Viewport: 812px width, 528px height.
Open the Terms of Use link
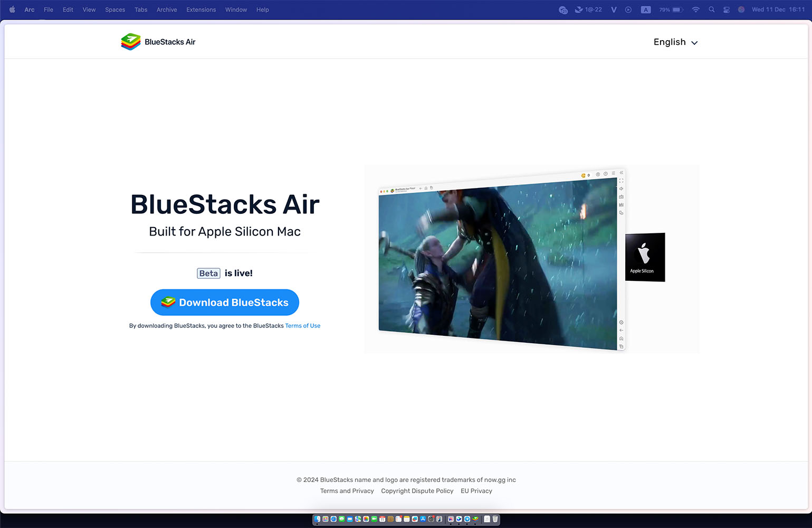303,326
